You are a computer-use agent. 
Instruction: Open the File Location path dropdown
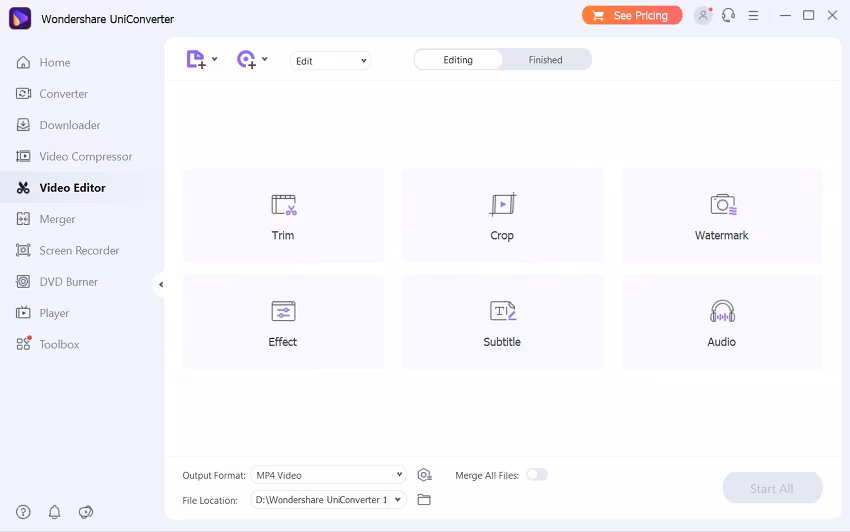(x=329, y=499)
